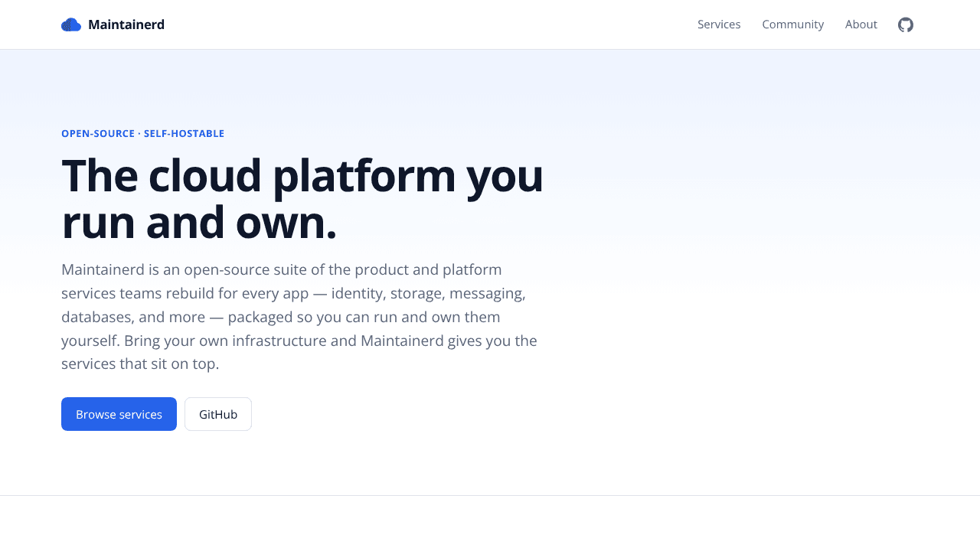Click the GitHub button below the hero text
This screenshot has height=551, width=980.
point(218,414)
